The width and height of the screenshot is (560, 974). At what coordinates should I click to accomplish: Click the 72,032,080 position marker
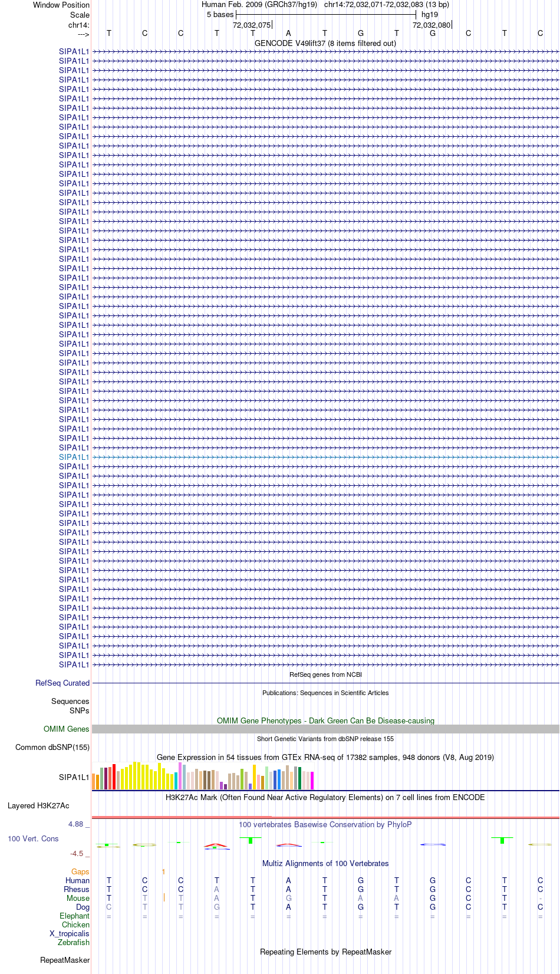(431, 25)
